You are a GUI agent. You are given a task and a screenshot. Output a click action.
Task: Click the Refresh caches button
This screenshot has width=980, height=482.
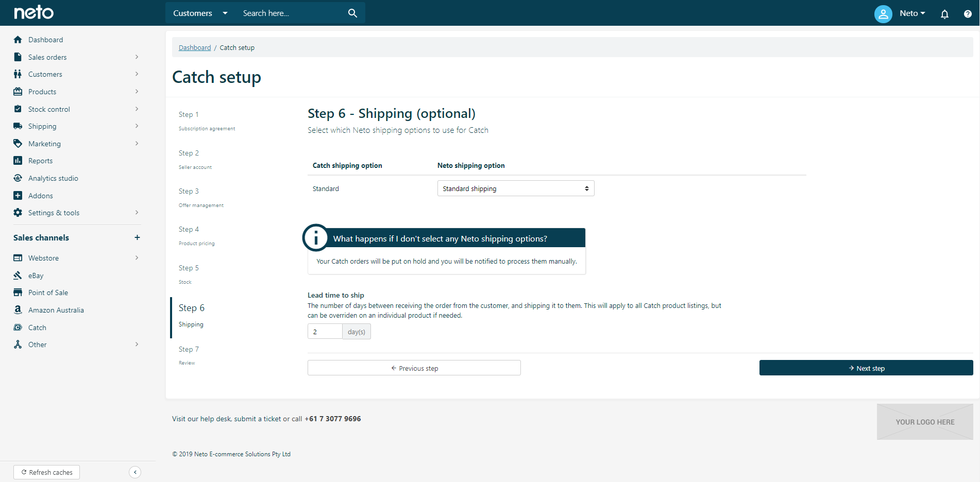46,472
